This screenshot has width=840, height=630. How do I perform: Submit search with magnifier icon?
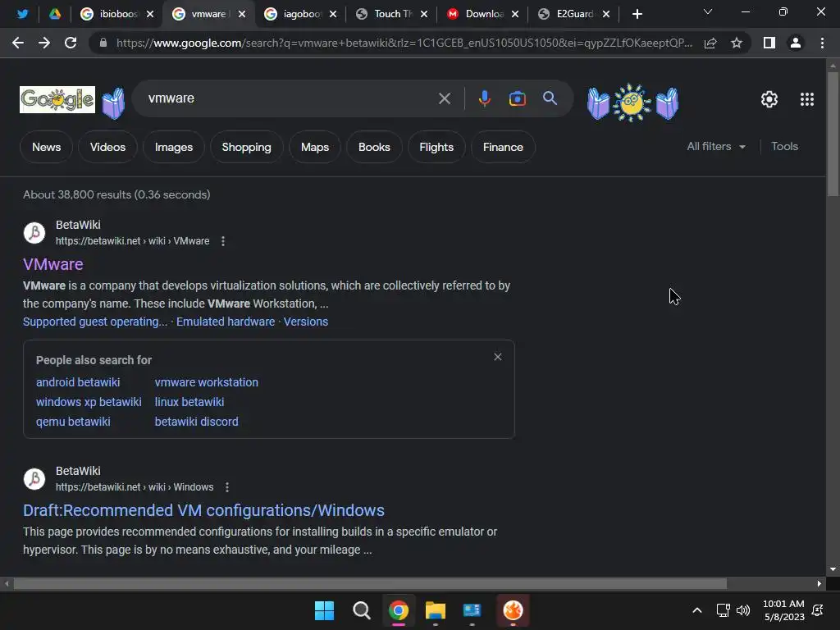(550, 98)
